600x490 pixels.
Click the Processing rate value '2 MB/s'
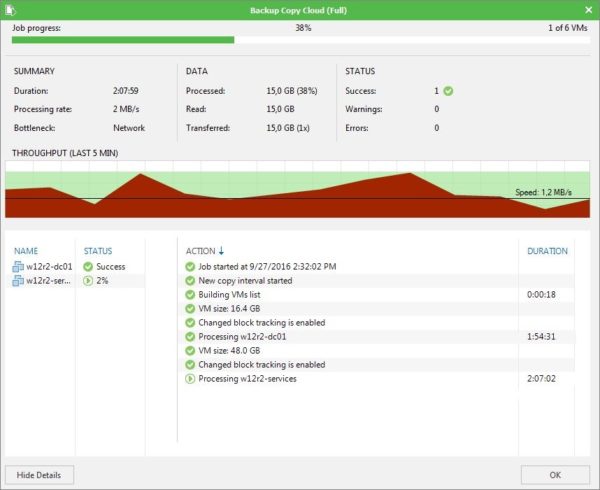click(126, 109)
